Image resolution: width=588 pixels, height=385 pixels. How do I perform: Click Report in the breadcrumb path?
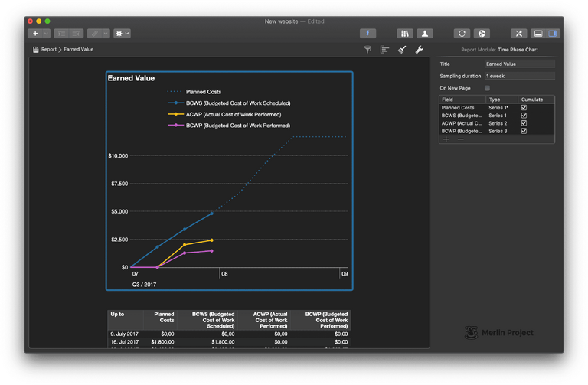48,50
